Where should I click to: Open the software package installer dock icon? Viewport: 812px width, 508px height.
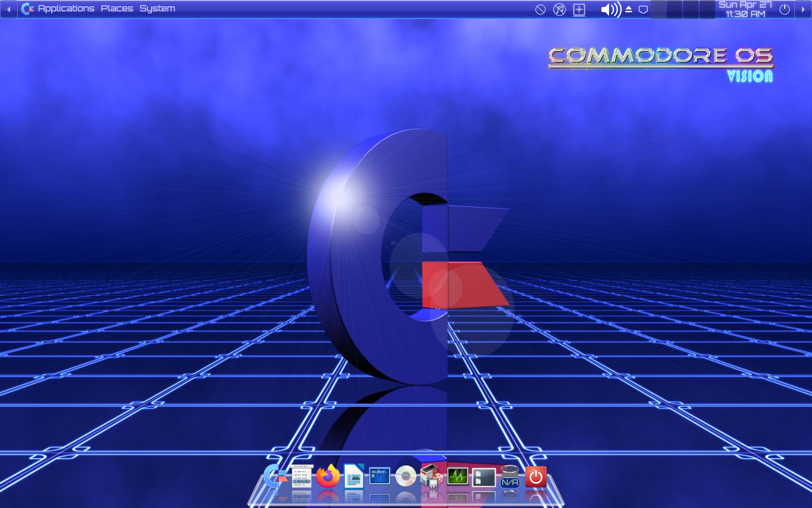click(431, 476)
